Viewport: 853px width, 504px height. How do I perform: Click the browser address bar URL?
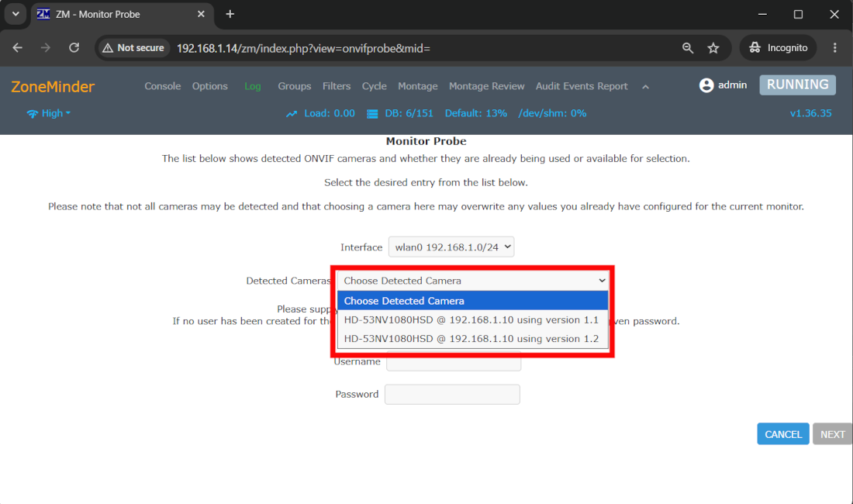tap(303, 48)
